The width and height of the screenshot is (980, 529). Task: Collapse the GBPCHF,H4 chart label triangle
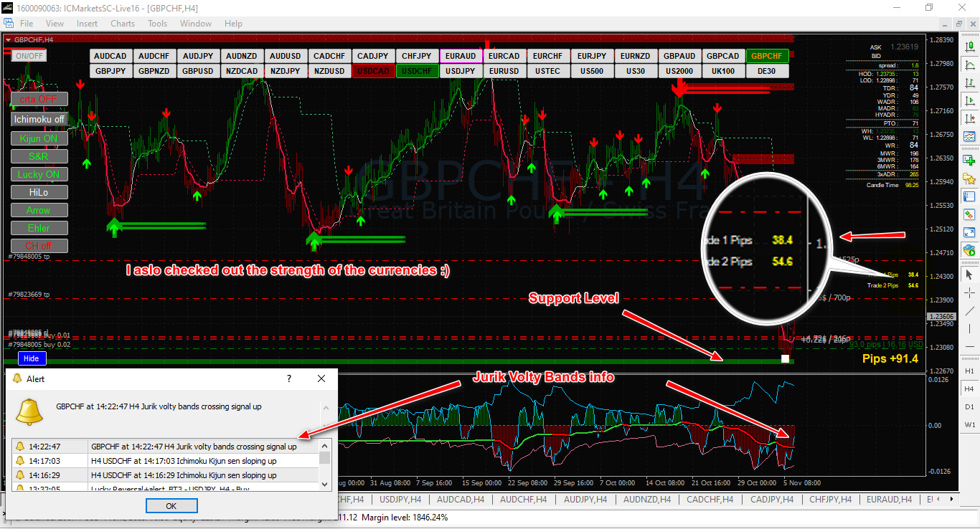pyautogui.click(x=9, y=39)
